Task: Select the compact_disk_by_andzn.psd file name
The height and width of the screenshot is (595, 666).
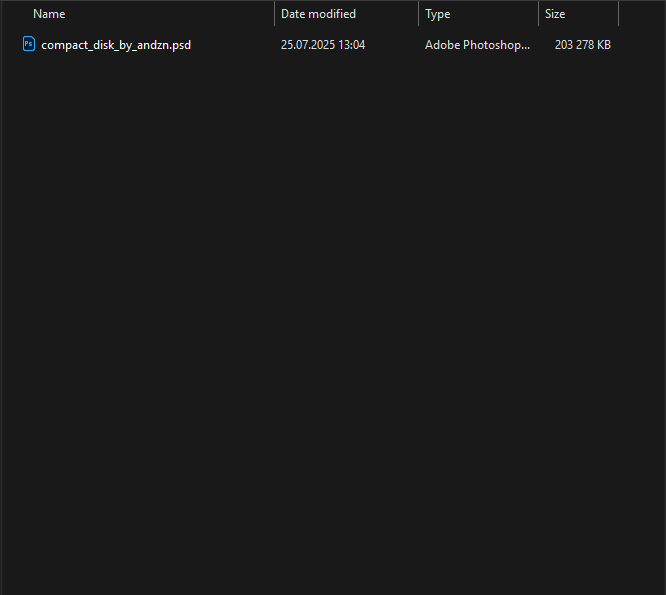Action: pos(116,45)
